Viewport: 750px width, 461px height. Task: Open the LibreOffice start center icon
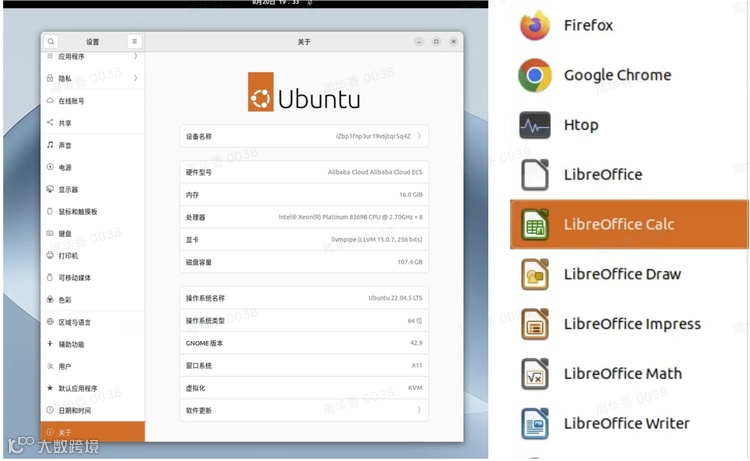pyautogui.click(x=535, y=175)
